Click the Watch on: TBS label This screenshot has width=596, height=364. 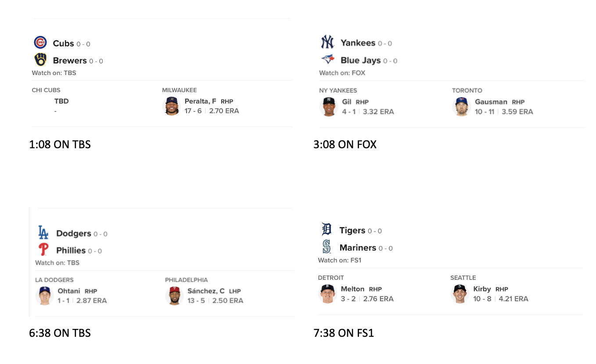[54, 73]
